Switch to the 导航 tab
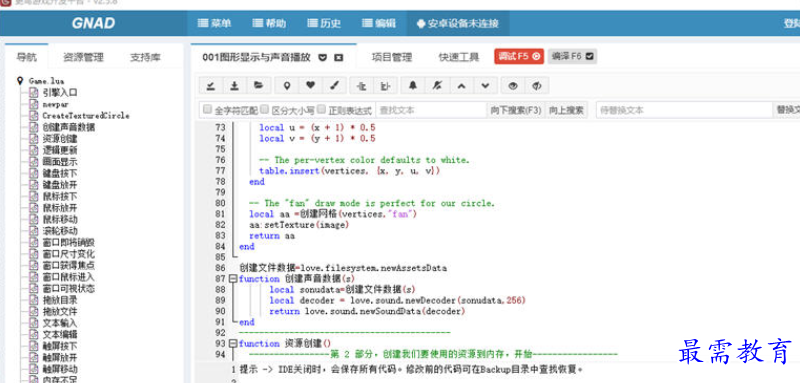 27,57
